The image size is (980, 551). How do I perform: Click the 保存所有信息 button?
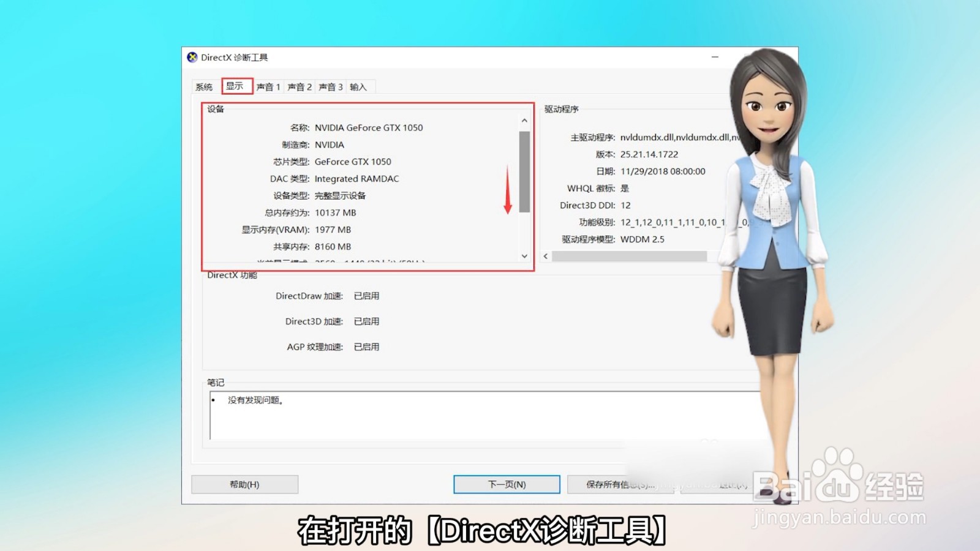click(x=620, y=484)
